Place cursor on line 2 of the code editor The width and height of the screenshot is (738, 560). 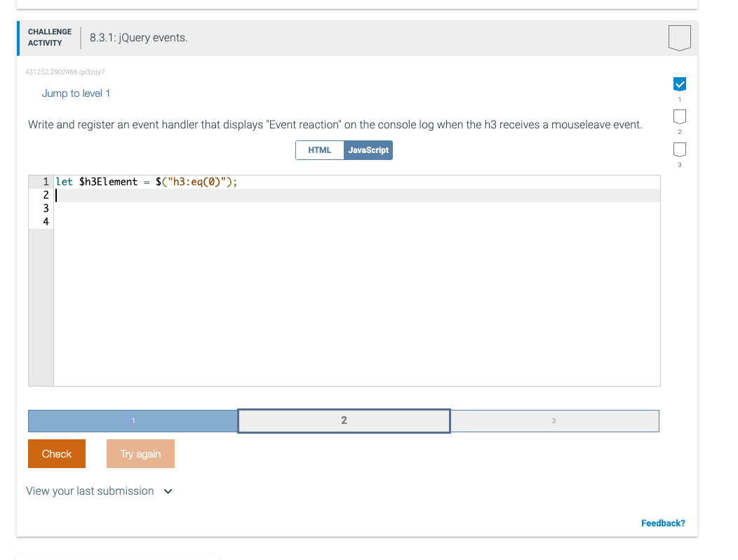[x=210, y=195]
